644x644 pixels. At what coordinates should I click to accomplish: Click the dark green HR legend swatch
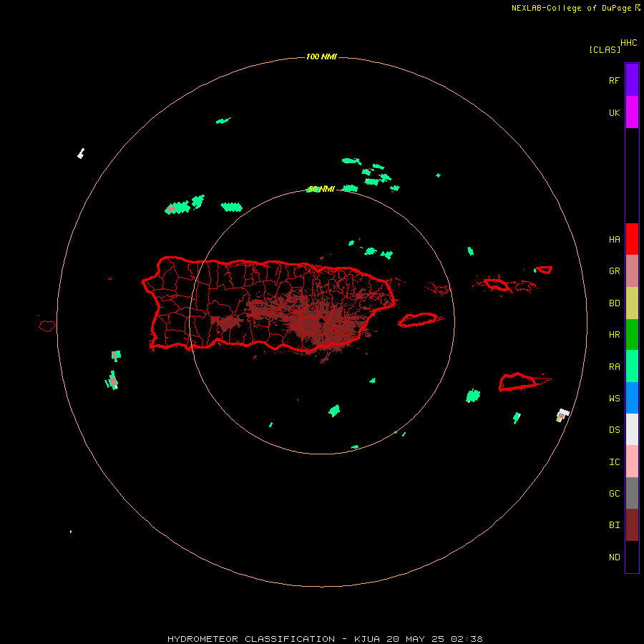tap(632, 335)
